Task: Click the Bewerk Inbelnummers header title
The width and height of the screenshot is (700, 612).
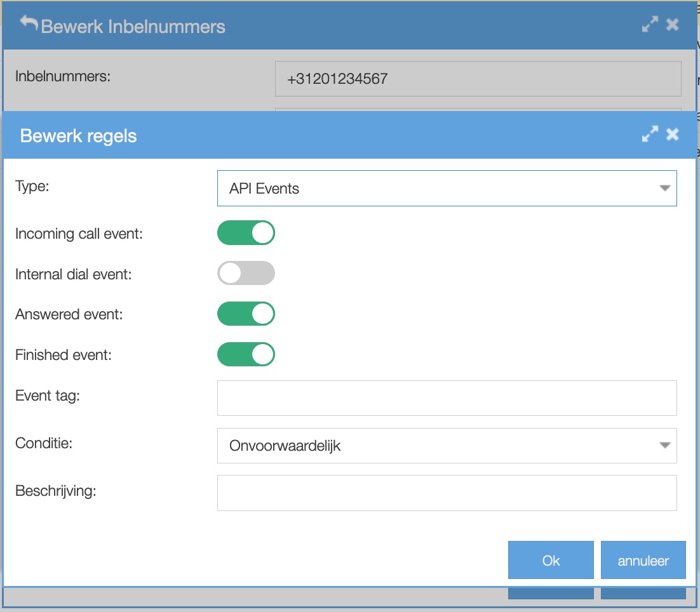Action: click(x=133, y=27)
